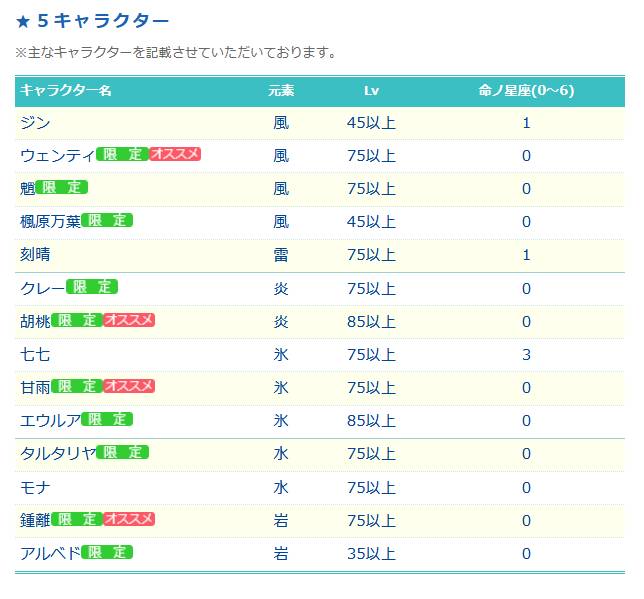Click the character name モナ
644x599 pixels.
point(35,487)
